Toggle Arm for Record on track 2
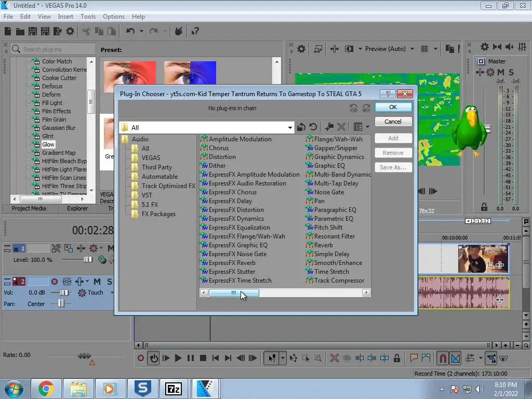Viewport: 532px width, 399px height. point(54,282)
